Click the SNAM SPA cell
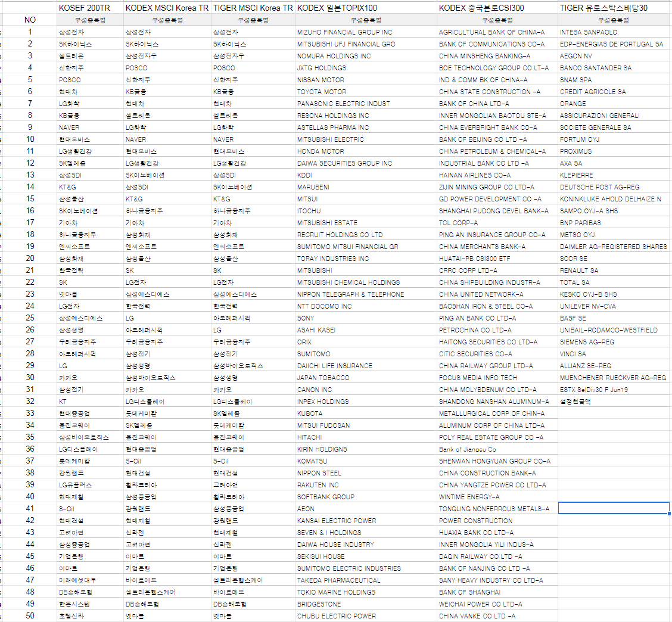This screenshot has width=672, height=622. point(613,80)
